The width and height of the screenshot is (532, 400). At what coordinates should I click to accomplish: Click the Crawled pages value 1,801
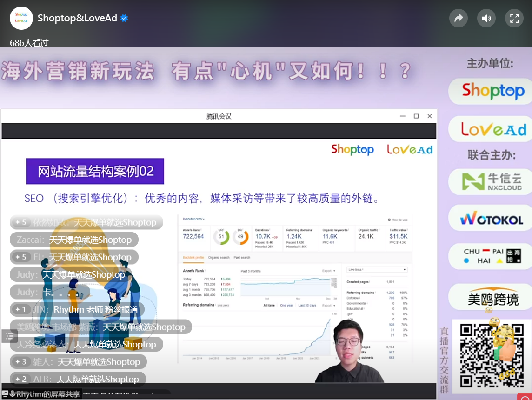click(390, 282)
